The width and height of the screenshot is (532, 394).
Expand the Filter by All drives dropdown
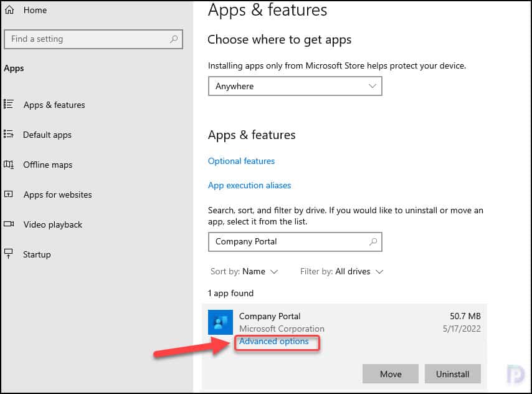341,271
